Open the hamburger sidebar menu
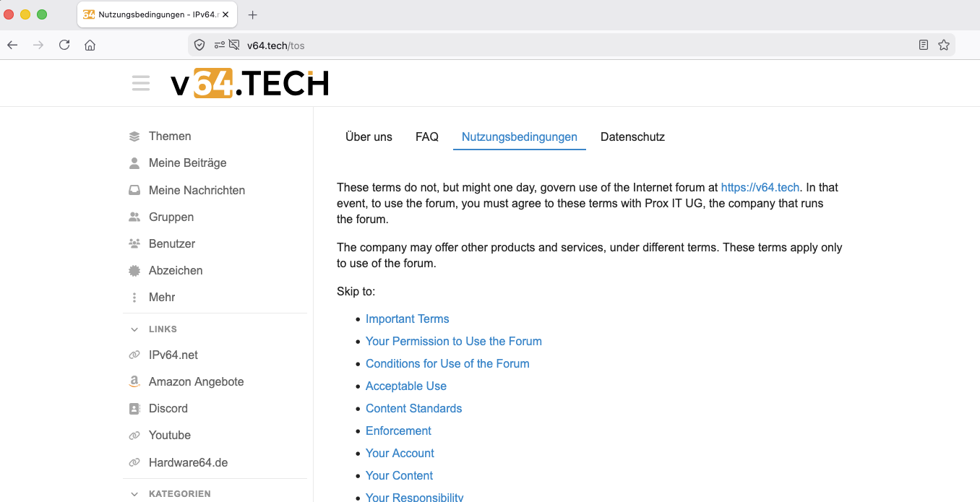Image resolution: width=980 pixels, height=502 pixels. pos(141,83)
